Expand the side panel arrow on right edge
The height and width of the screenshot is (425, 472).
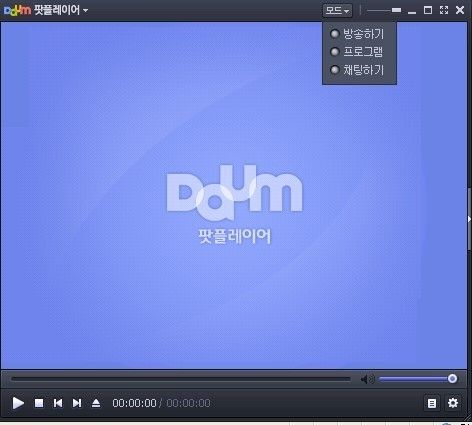click(469, 219)
